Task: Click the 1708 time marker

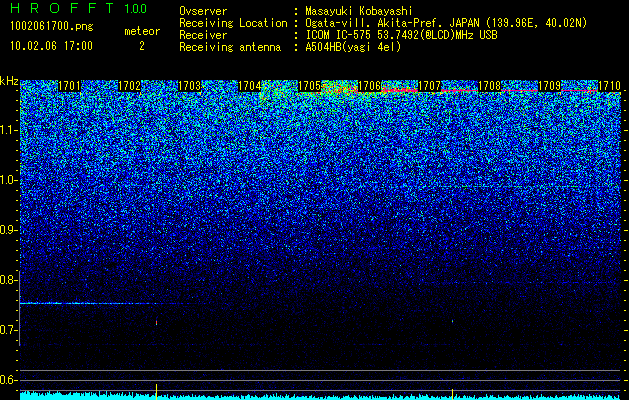Action: click(490, 86)
